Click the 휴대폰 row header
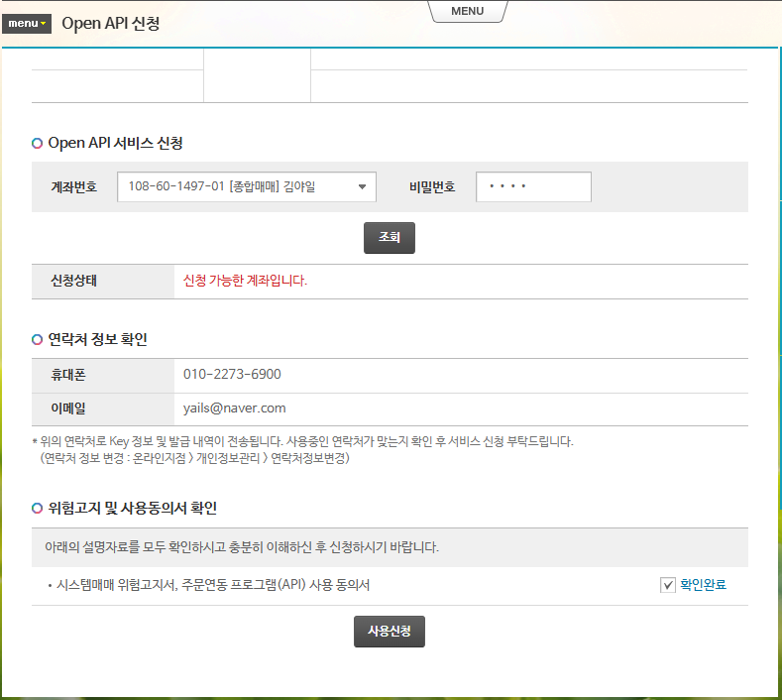The image size is (782, 700). (68, 375)
